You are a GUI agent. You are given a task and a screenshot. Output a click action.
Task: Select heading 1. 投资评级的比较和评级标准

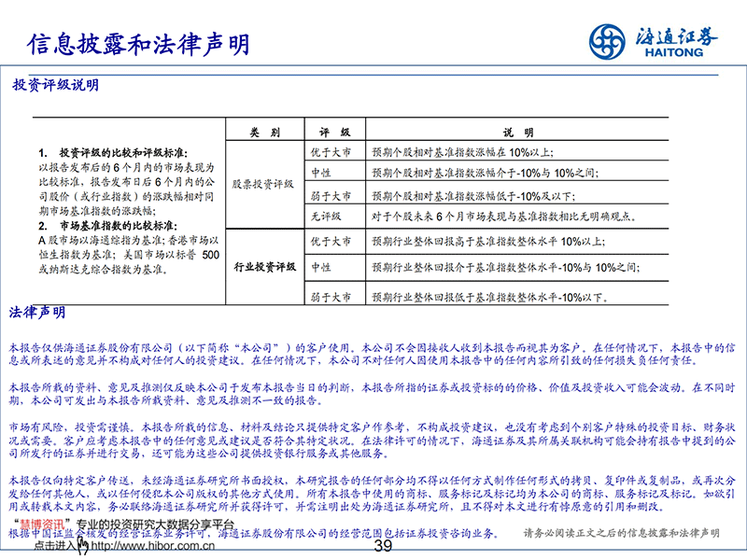[x=113, y=153]
